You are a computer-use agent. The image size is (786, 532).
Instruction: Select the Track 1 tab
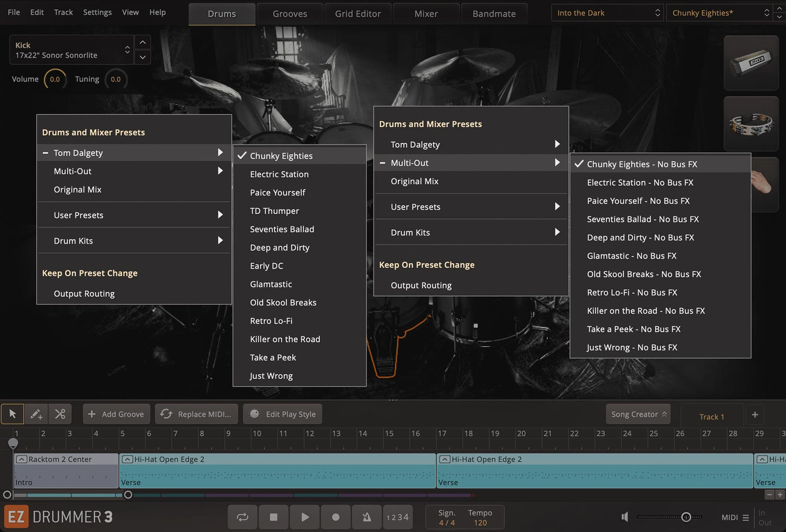[711, 417]
